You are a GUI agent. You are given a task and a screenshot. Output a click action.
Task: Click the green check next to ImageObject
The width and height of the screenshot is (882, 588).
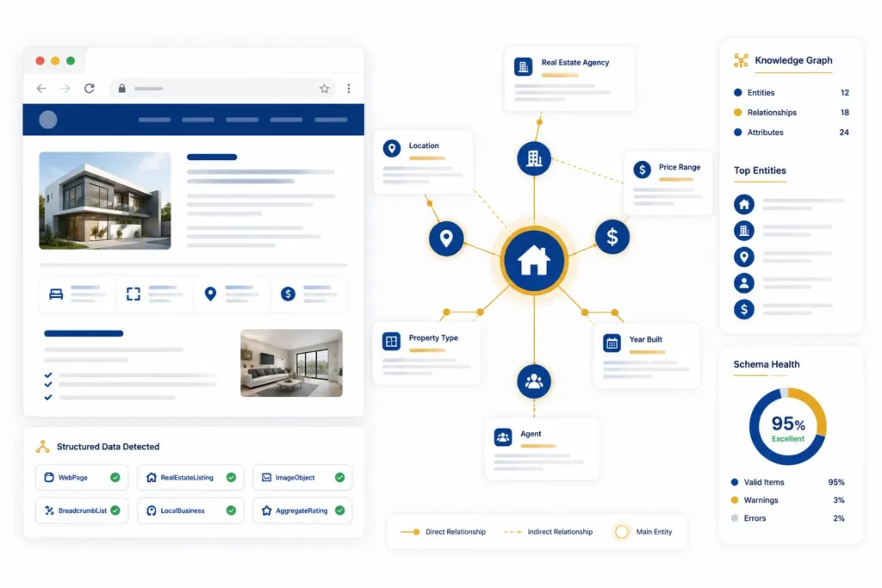pos(339,477)
